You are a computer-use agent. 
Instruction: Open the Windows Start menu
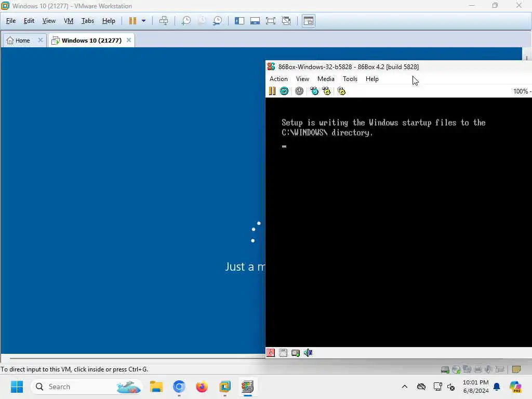pos(17,387)
